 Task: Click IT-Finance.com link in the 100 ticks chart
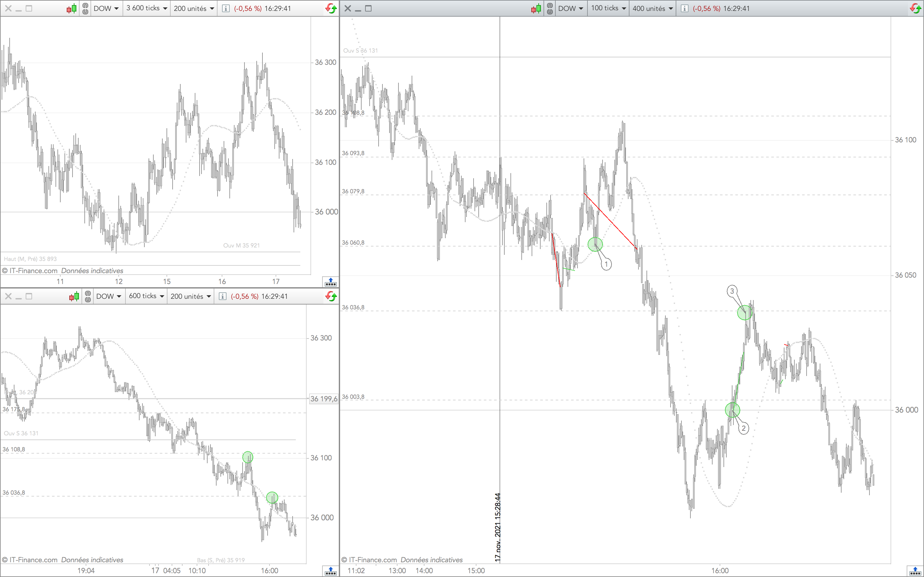click(373, 559)
